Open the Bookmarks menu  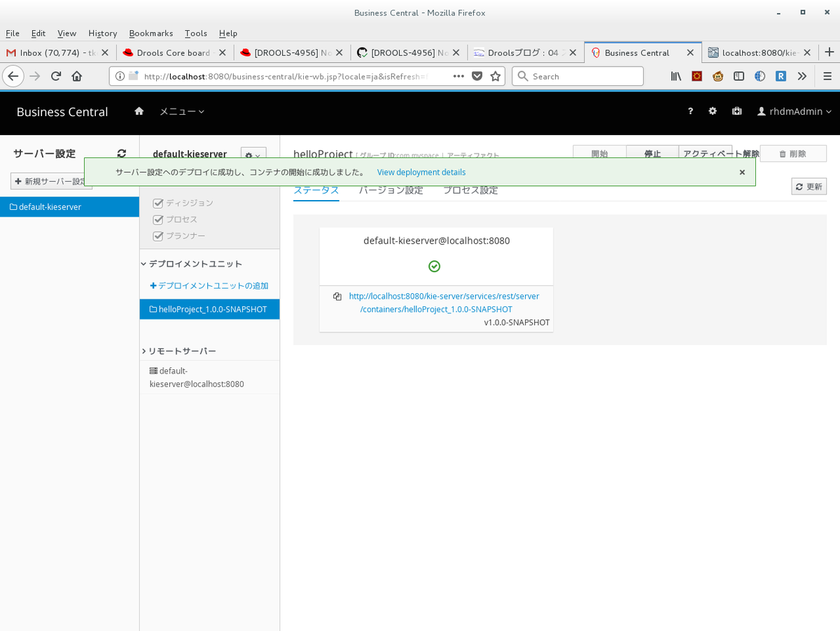151,33
